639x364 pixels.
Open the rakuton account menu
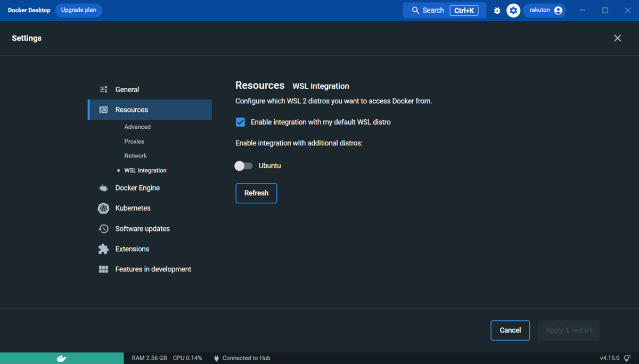pos(544,10)
